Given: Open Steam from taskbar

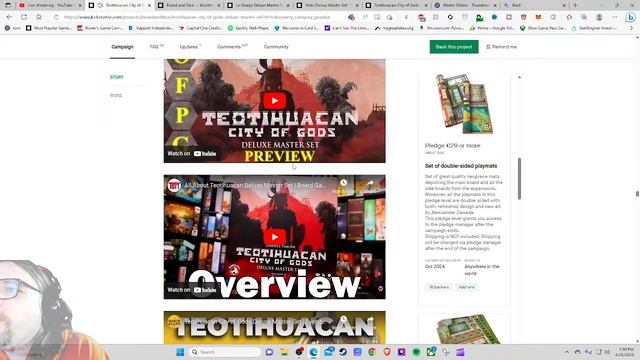Looking at the screenshot, I should 343,352.
